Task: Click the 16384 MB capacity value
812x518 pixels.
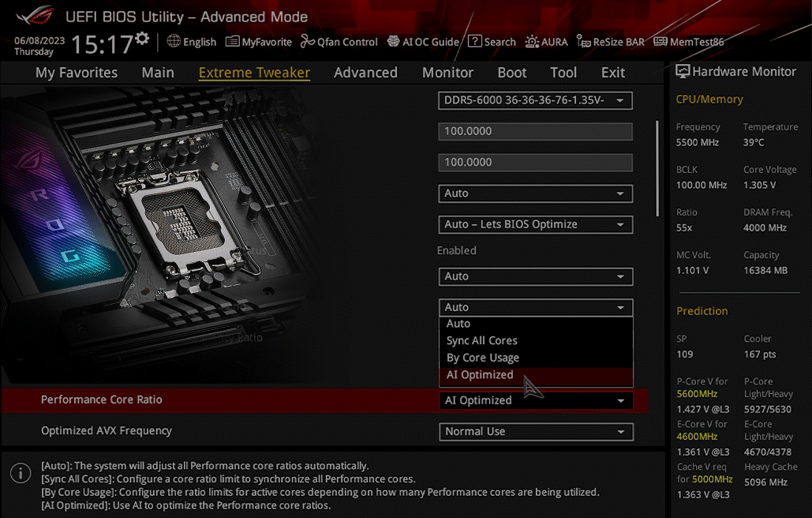Action: tap(765, 271)
